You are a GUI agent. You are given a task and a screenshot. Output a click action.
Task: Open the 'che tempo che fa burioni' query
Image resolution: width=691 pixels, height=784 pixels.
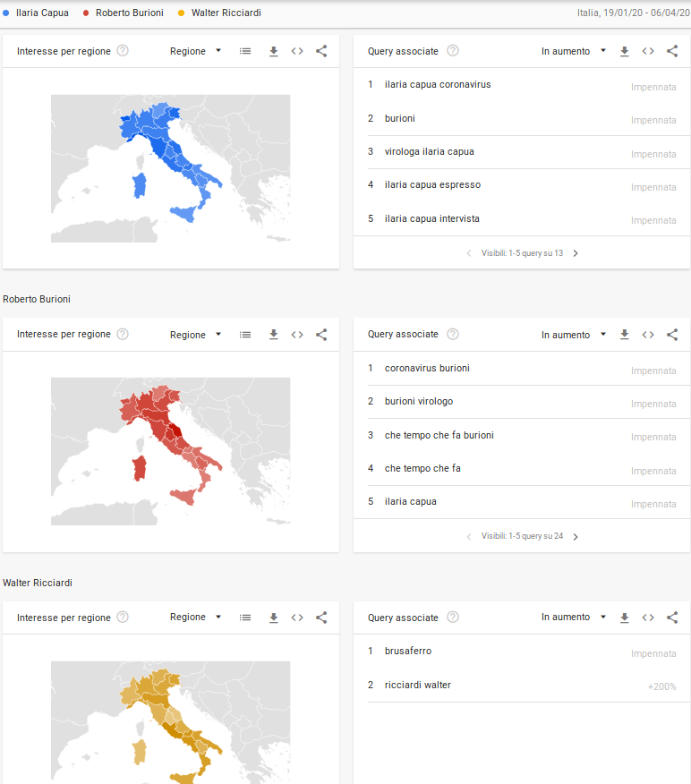click(x=439, y=435)
